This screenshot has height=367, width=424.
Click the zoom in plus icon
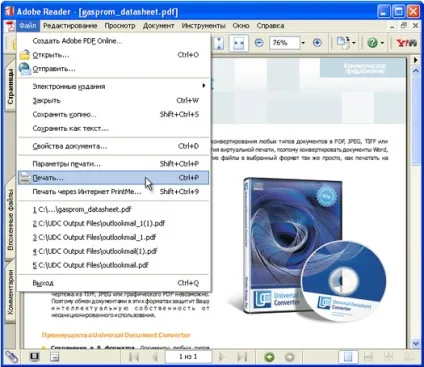pyautogui.click(x=317, y=43)
